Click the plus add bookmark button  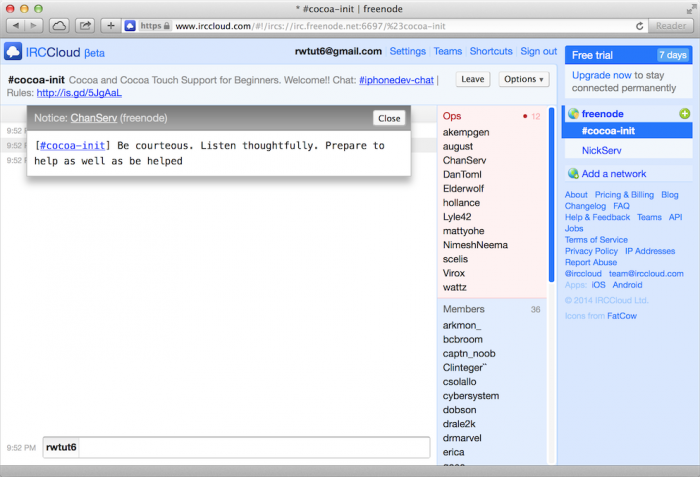point(111,26)
